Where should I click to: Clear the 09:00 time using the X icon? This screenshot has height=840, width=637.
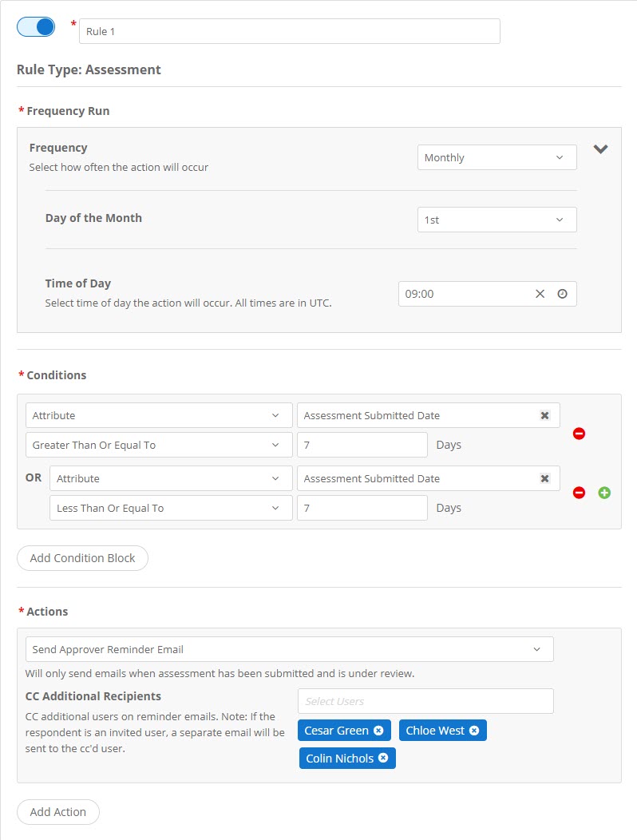coord(540,294)
